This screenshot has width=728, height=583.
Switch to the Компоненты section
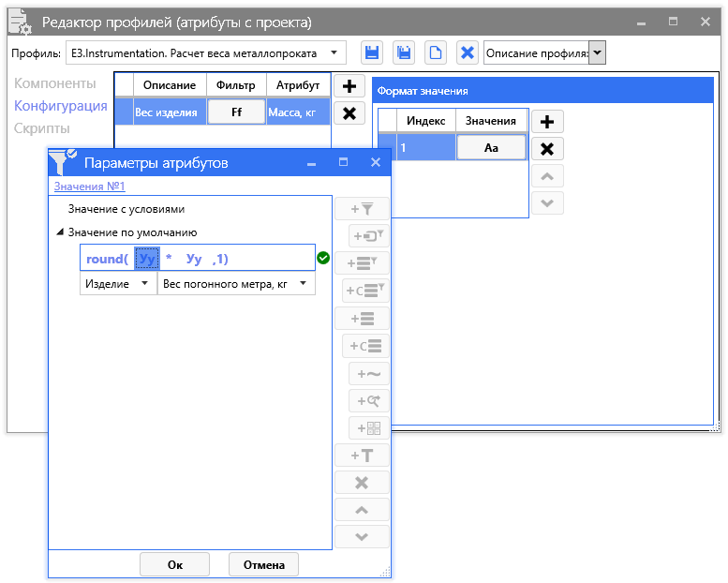point(55,84)
